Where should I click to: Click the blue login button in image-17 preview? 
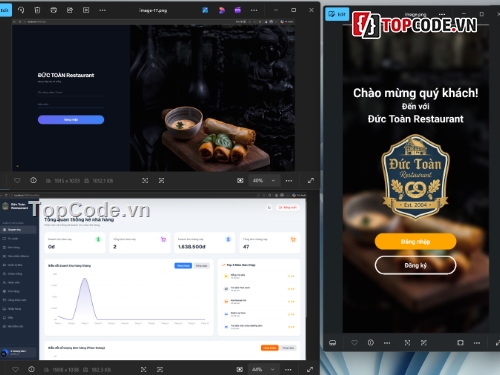click(x=71, y=119)
